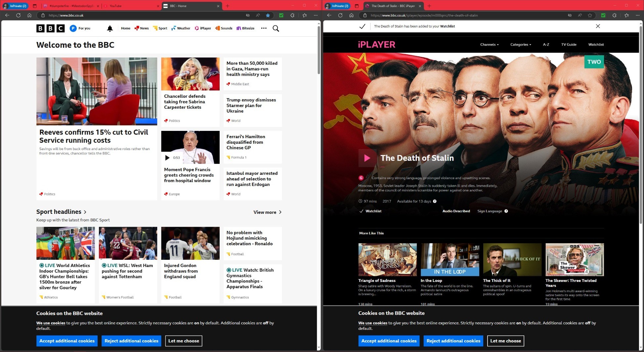Open The Skewer: Three Twisted Years thumbnail
Viewport: 644px width, 352px height.
(575, 259)
